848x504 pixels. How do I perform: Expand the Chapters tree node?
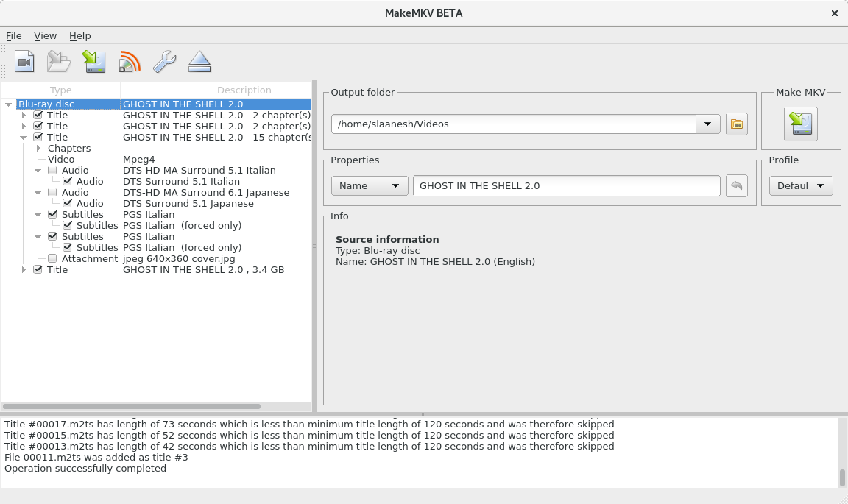38,149
